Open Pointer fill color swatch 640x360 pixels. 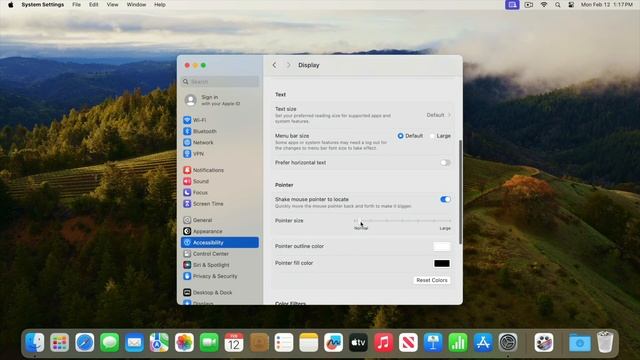point(442,263)
